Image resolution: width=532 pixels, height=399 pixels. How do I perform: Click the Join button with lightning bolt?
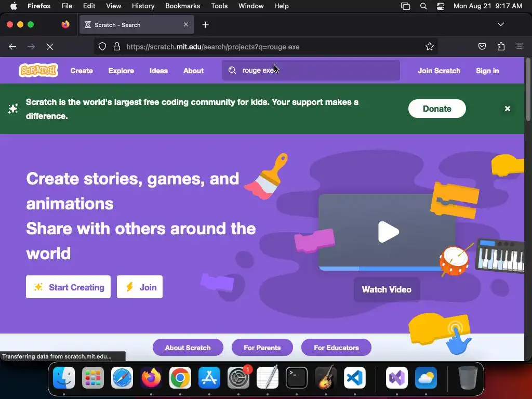[140, 287]
